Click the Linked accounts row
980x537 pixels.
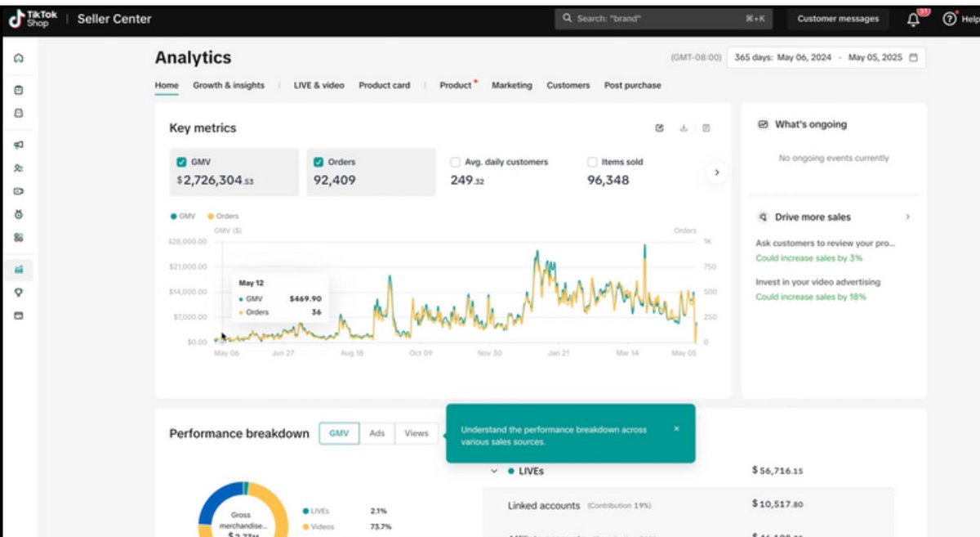[x=688, y=505]
